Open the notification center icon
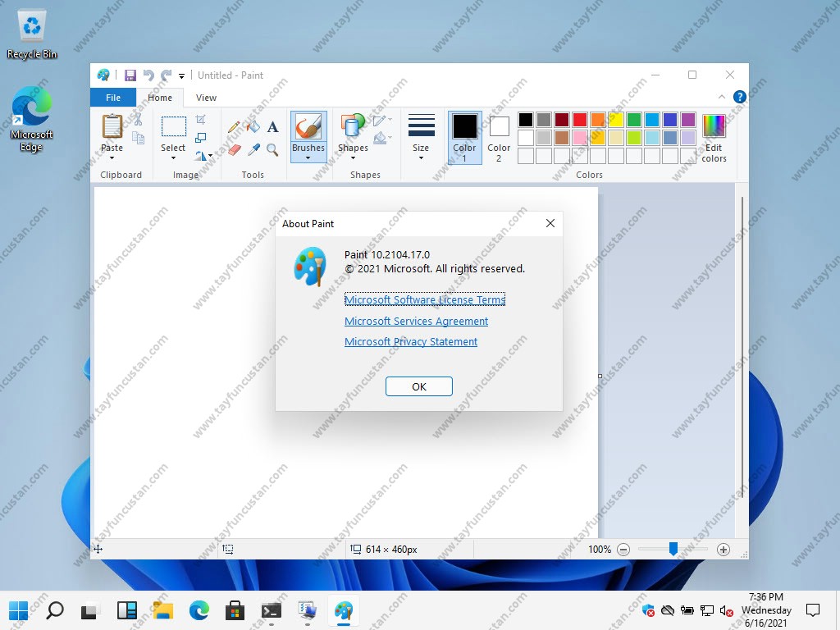 [813, 610]
